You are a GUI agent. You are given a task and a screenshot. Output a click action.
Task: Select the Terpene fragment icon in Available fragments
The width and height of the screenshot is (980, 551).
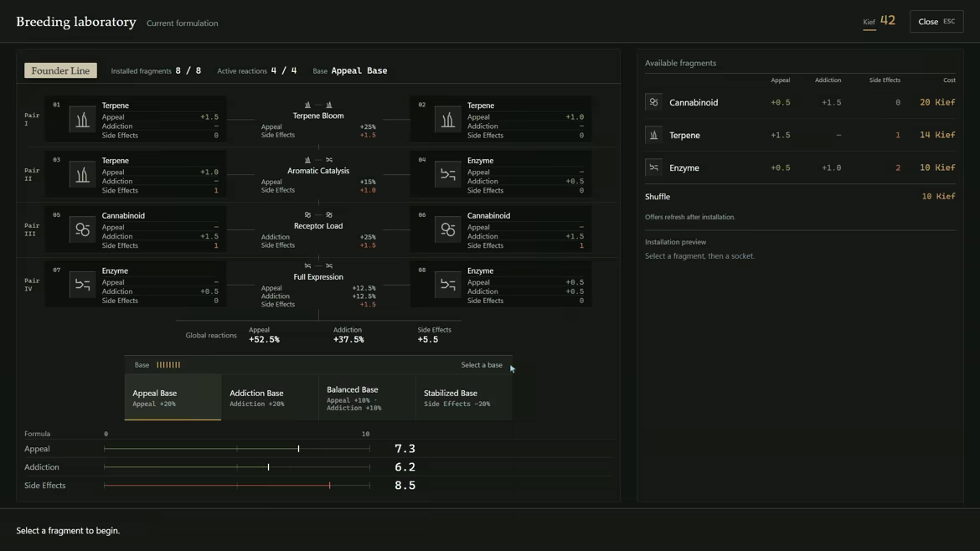[x=653, y=135]
